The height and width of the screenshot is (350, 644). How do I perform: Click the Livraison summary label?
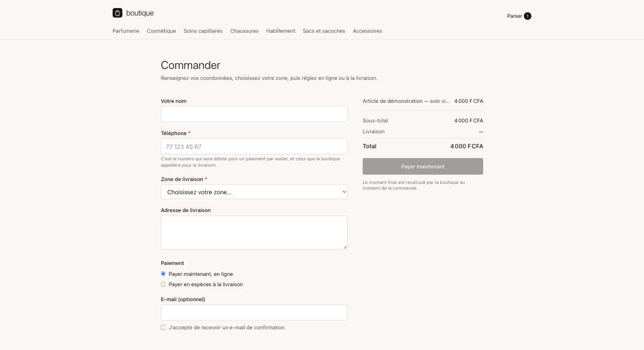pos(374,132)
